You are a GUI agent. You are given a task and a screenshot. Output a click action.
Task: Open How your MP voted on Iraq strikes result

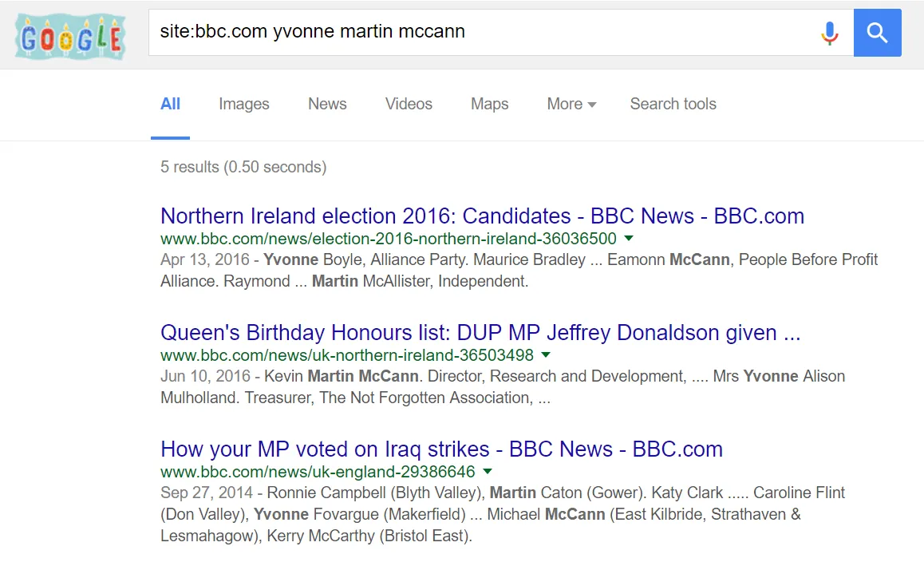tap(441, 449)
